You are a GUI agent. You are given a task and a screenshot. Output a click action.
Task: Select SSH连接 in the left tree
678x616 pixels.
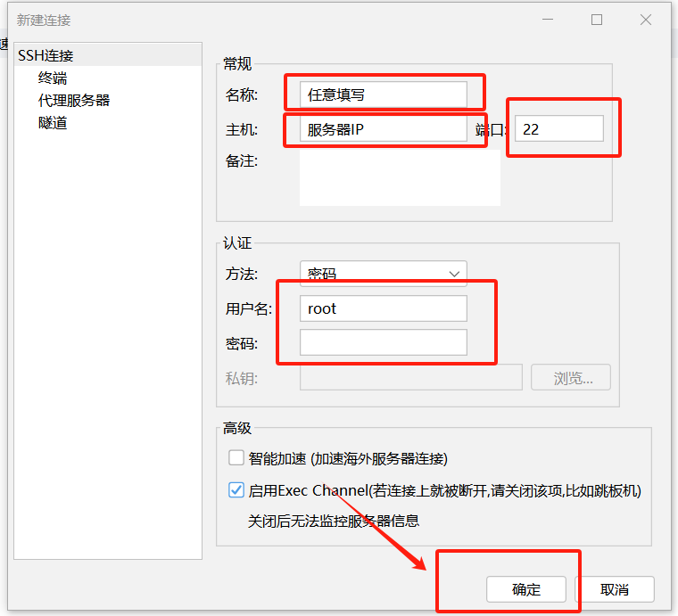point(108,55)
